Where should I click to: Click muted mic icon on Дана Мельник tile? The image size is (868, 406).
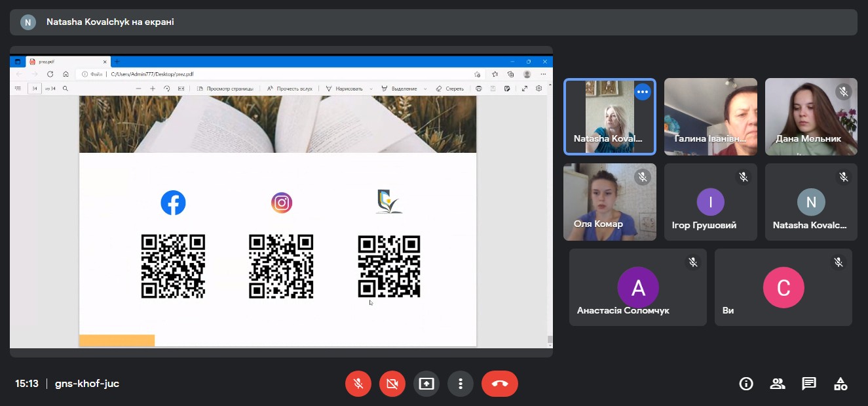pos(844,92)
